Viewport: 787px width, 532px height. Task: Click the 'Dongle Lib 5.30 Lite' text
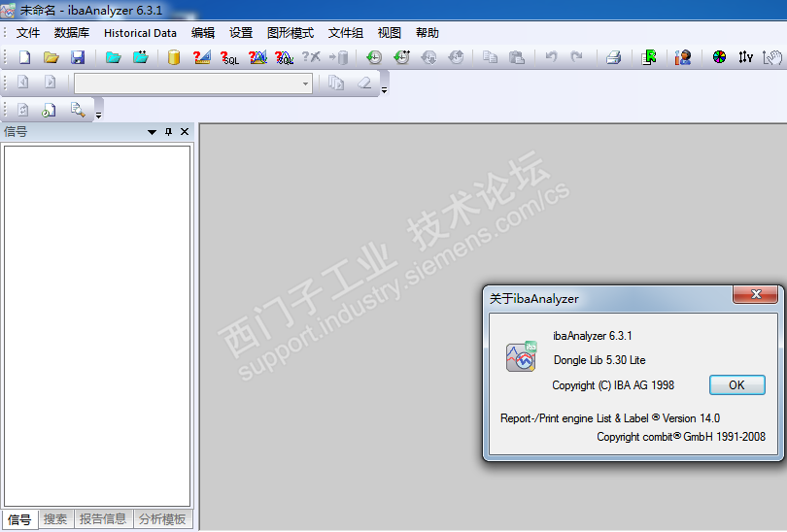[x=599, y=360]
